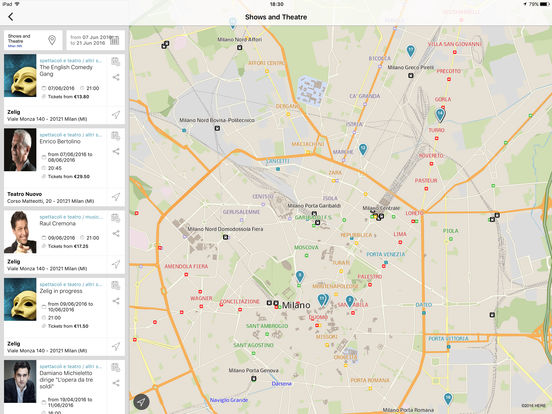
Task: Share the Enrico Bertolino event
Action: pyautogui.click(x=116, y=151)
